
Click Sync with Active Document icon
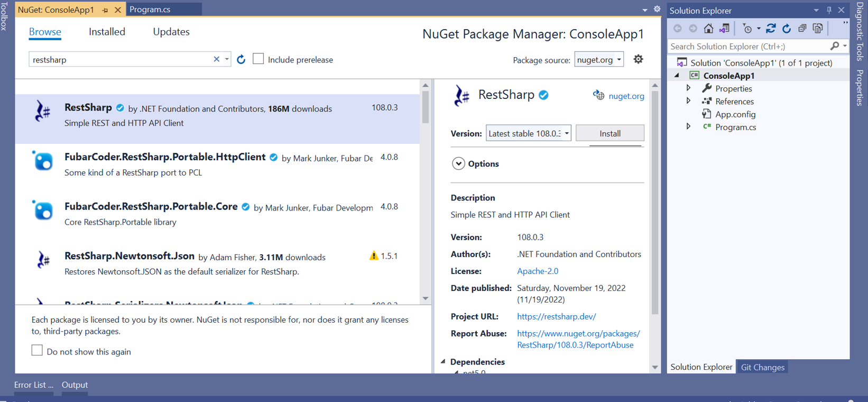tap(771, 29)
